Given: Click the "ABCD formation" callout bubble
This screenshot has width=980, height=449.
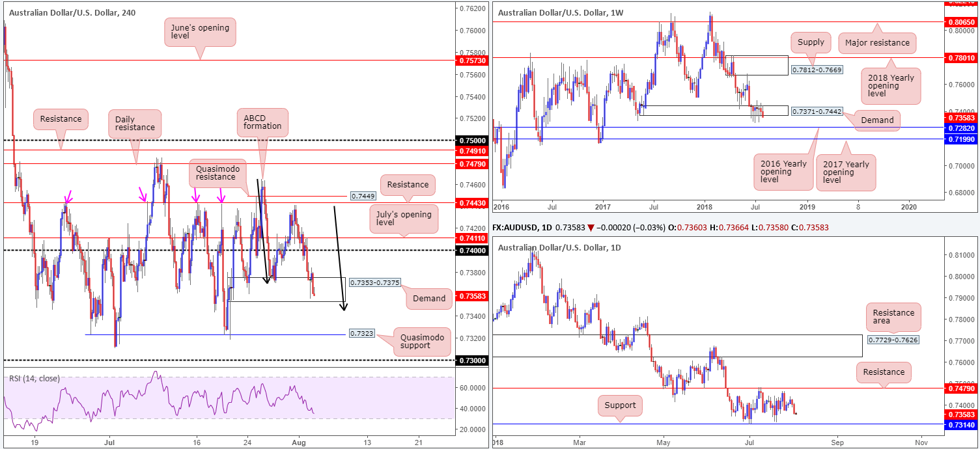Looking at the screenshot, I should click(262, 120).
